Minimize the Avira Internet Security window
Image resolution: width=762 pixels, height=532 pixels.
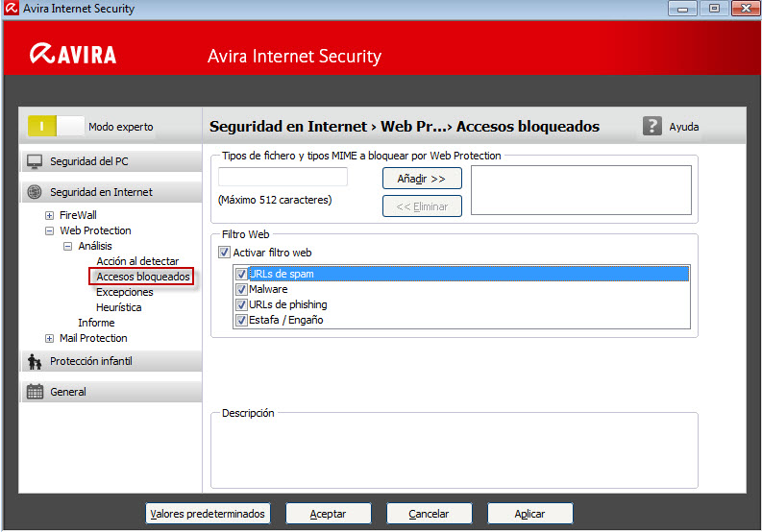point(682,9)
